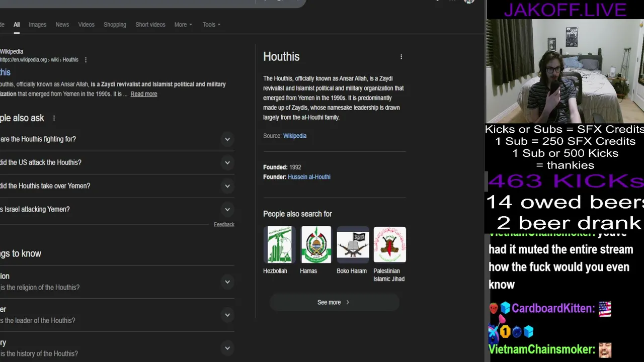644x362 pixels.
Task: Open the Wikipedia source link
Action: pyautogui.click(x=295, y=136)
